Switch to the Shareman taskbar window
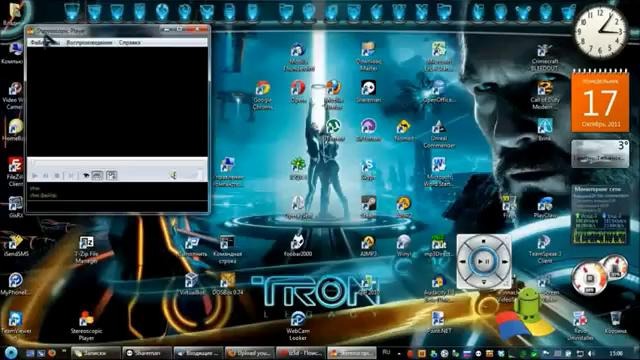Screen dimensions: 640x360 click(x=147, y=353)
